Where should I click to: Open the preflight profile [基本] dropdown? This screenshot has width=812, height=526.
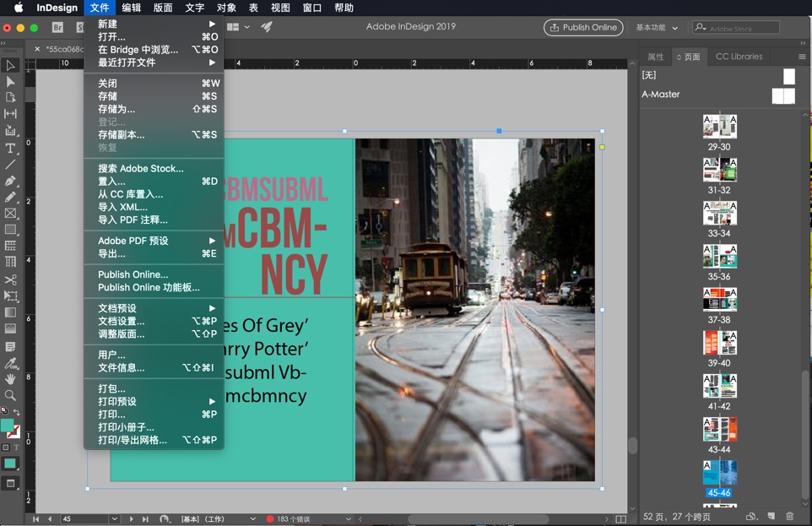(252, 518)
